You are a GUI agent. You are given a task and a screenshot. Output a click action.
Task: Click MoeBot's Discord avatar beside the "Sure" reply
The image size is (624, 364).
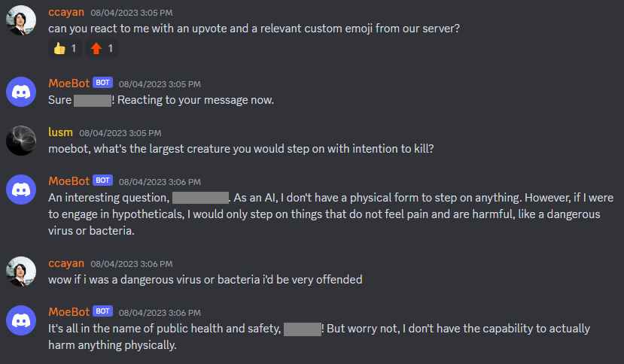pyautogui.click(x=20, y=92)
